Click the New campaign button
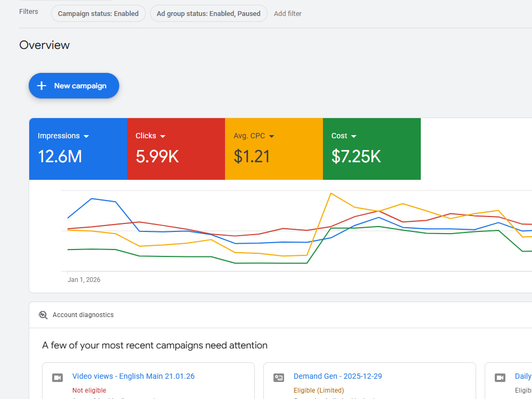 click(74, 86)
